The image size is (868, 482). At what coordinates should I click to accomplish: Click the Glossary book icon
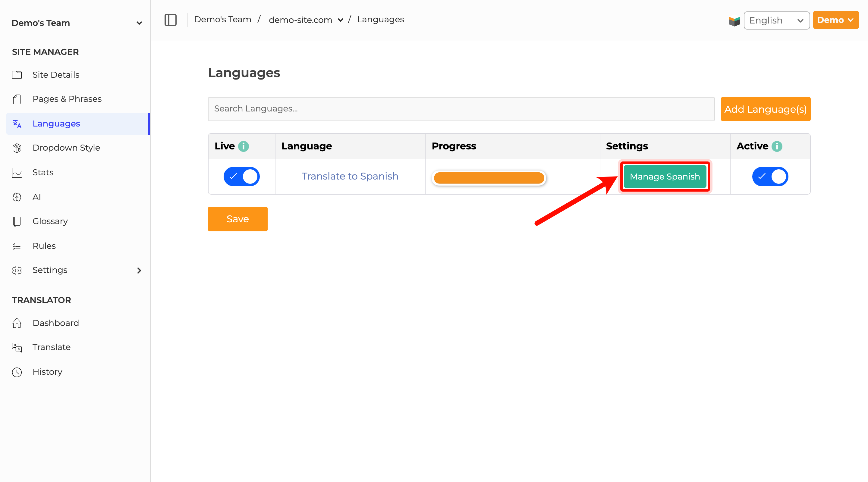tap(17, 221)
